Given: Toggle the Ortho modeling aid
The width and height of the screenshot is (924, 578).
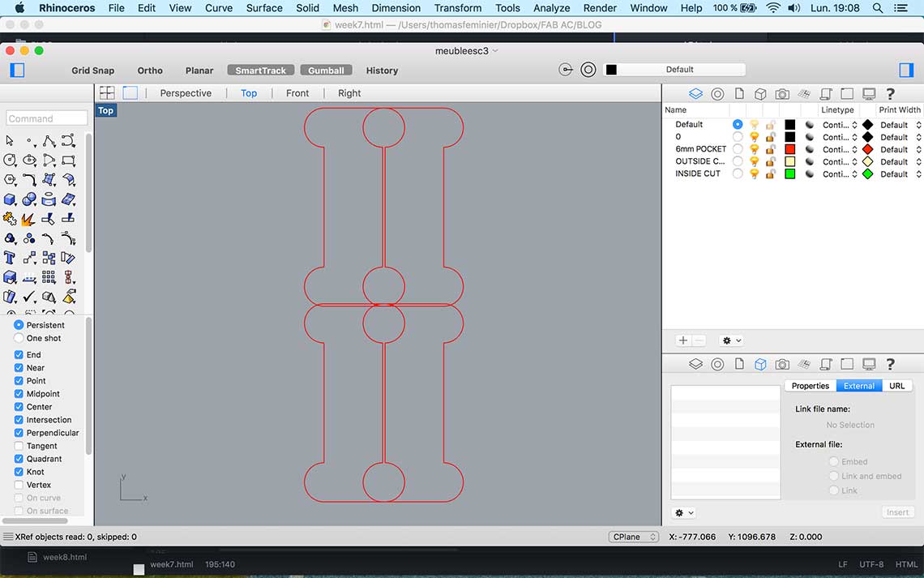Looking at the screenshot, I should tap(150, 70).
